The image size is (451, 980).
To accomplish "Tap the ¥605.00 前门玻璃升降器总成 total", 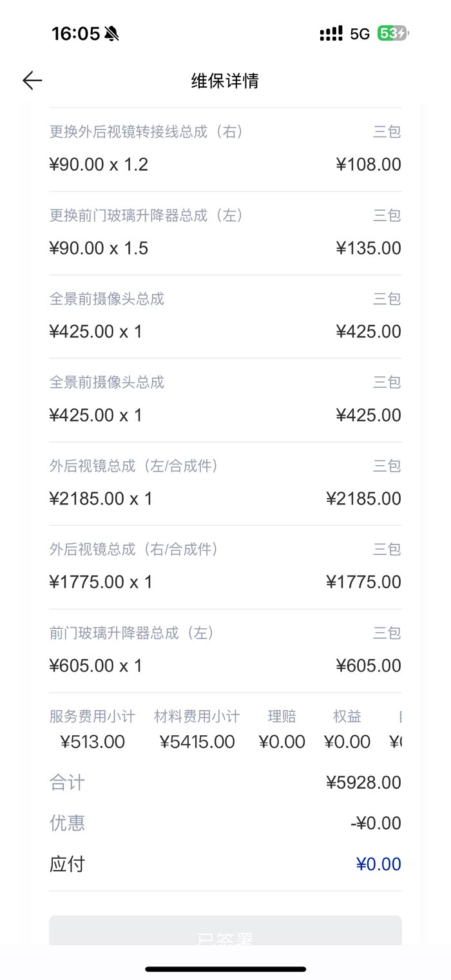I will pos(368,666).
